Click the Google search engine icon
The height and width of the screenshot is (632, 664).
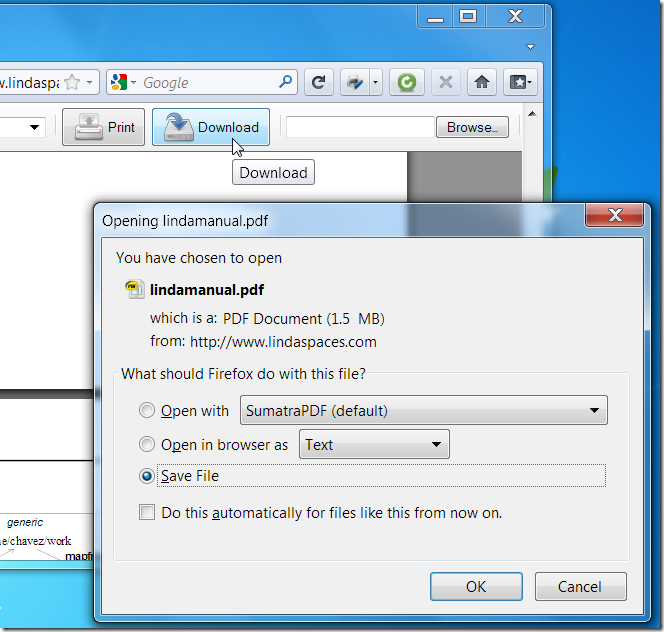pyautogui.click(x=119, y=82)
